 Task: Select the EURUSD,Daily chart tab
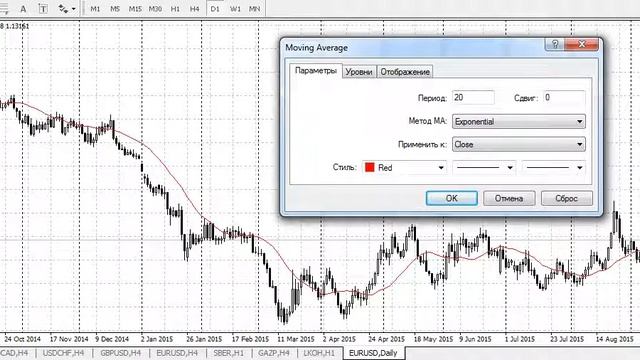(373, 353)
